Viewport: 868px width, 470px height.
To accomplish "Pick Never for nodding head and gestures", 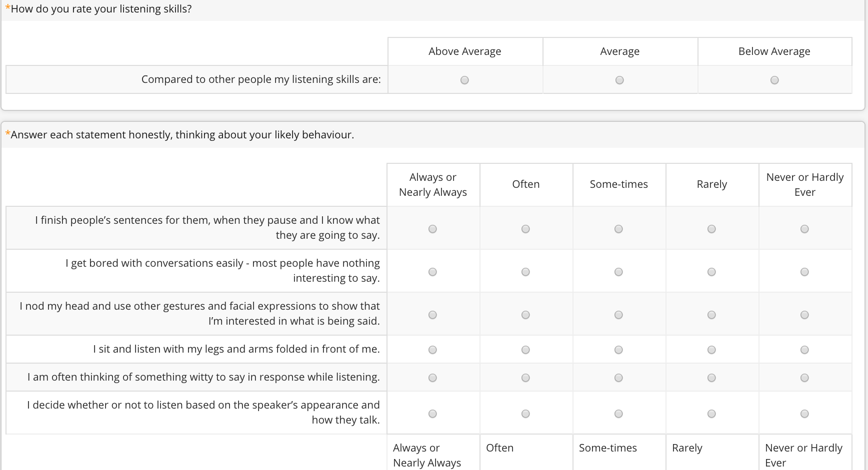I will pos(804,315).
